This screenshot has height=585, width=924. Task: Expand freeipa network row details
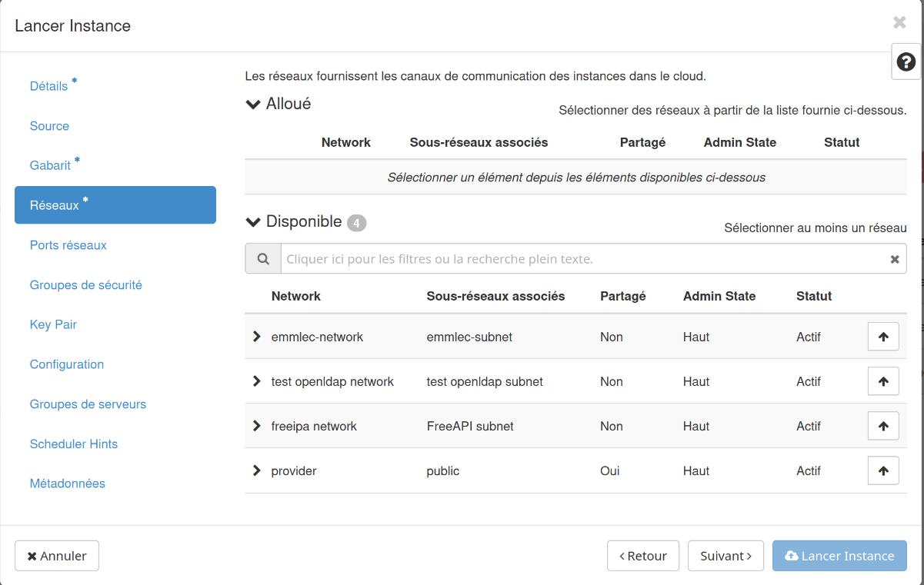click(x=257, y=426)
